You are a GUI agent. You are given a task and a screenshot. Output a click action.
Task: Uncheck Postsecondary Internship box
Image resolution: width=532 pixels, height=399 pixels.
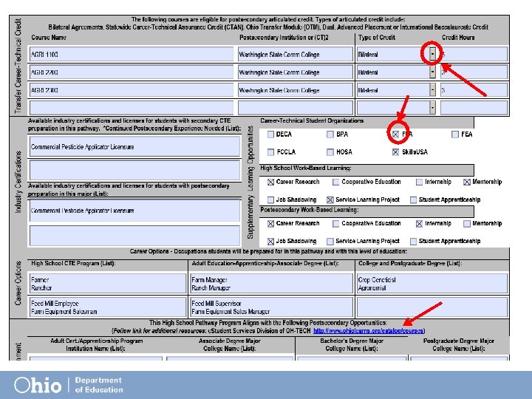point(420,224)
